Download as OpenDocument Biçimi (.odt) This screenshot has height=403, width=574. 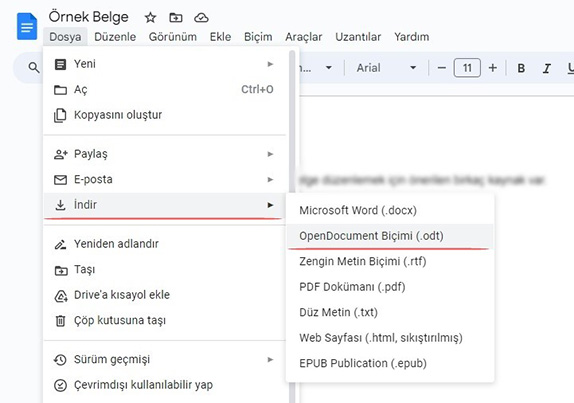point(390,236)
